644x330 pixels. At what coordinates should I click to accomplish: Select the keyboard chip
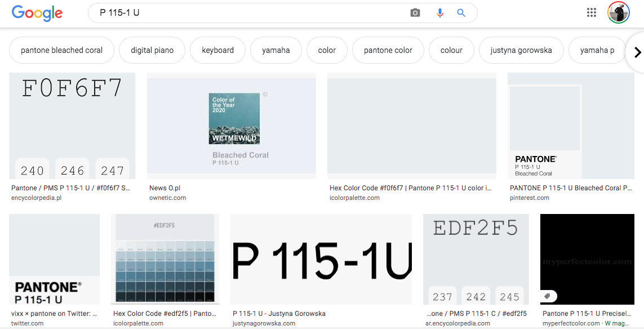tap(217, 50)
